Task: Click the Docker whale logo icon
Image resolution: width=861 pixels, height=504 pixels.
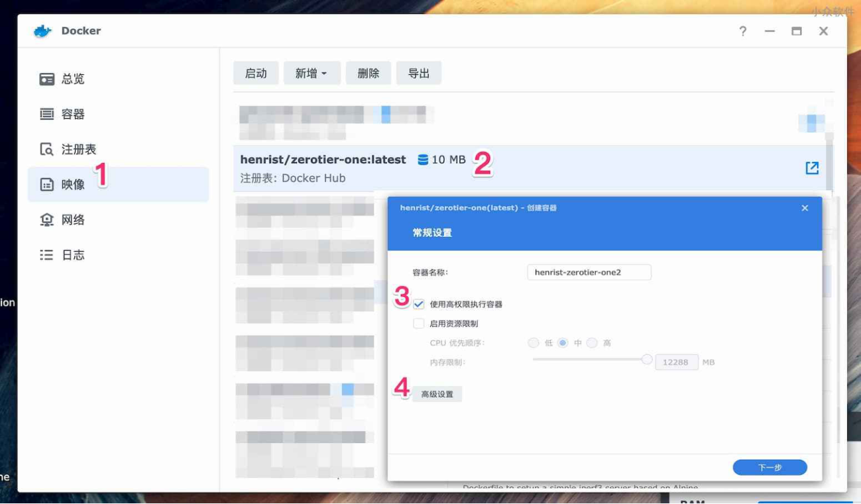Action: click(x=42, y=31)
